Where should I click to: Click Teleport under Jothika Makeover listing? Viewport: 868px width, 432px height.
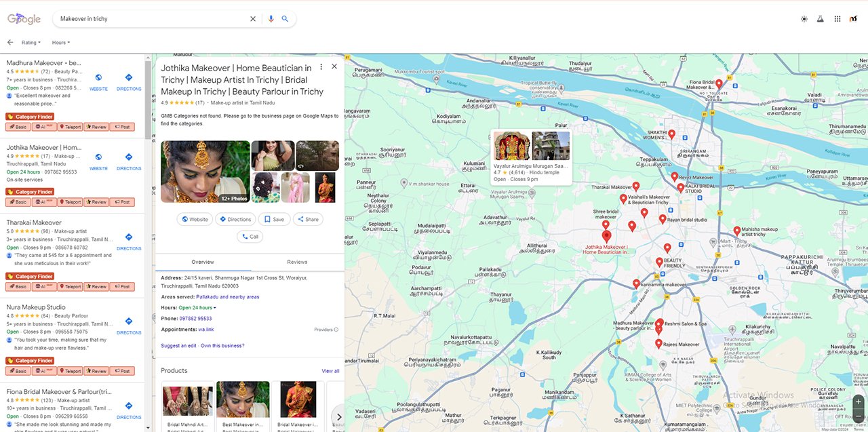(70, 202)
